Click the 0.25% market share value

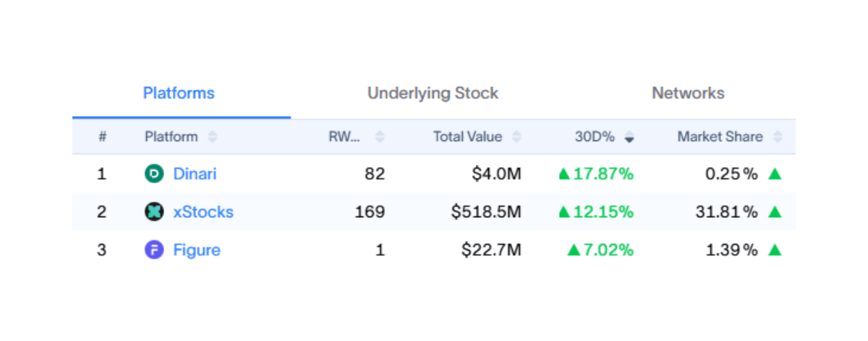click(731, 174)
